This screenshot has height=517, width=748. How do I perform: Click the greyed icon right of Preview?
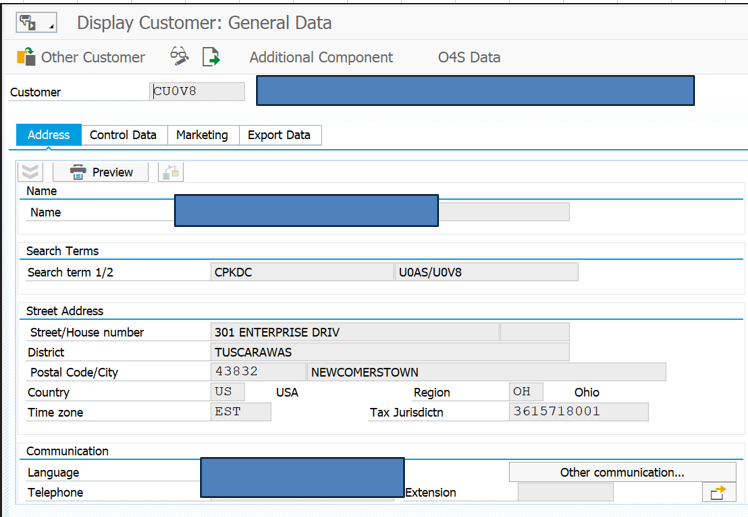coord(171,172)
